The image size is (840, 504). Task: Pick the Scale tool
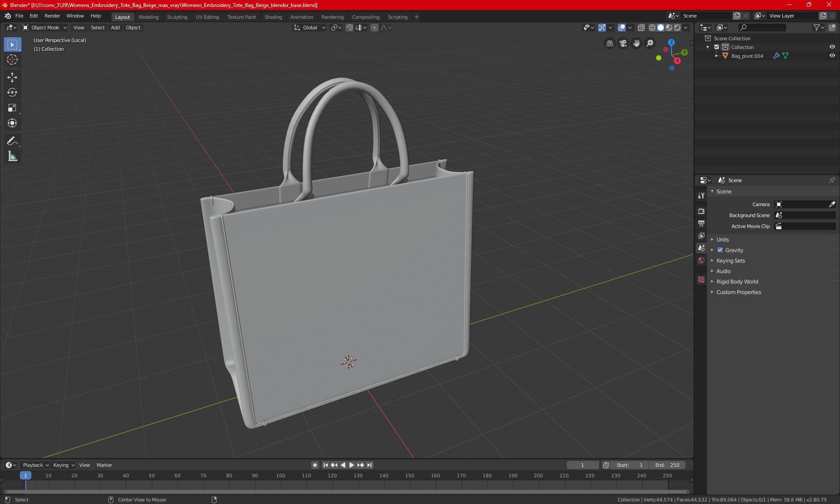click(12, 108)
